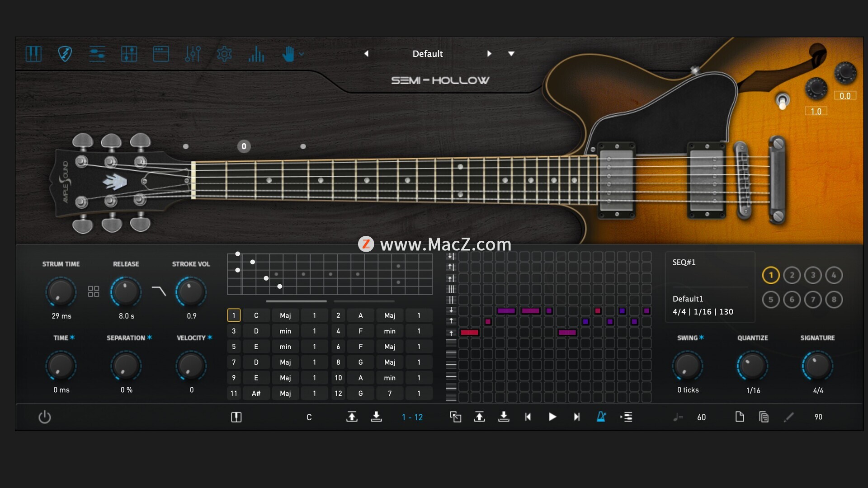Select chord slot number 1
The height and width of the screenshot is (488, 868).
pos(234,315)
